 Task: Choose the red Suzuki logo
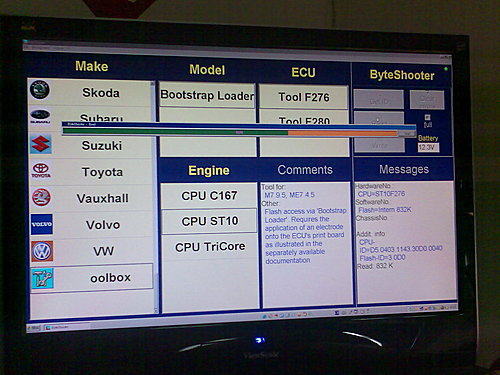[41, 144]
